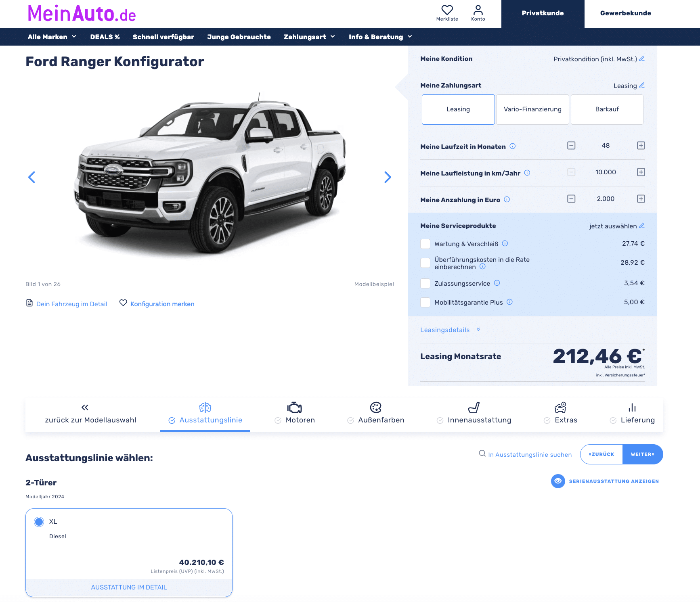Show info for Mobilitätsgarantie Plus
Screen dimensions: 700x602
click(510, 302)
